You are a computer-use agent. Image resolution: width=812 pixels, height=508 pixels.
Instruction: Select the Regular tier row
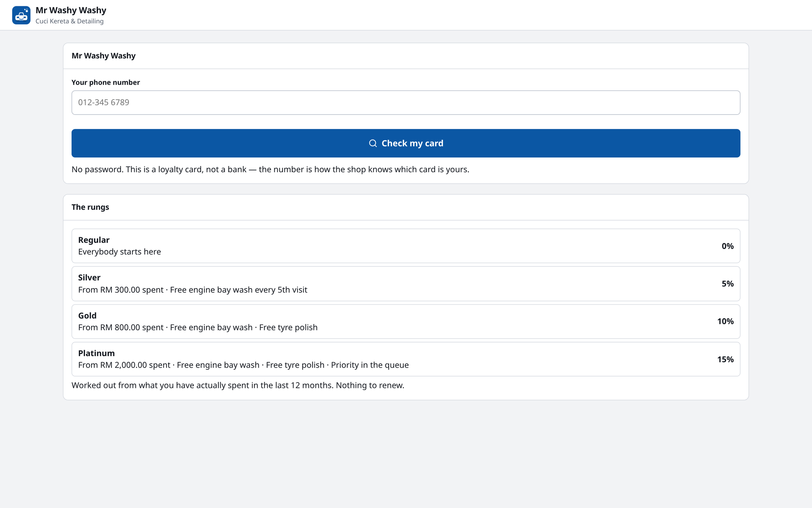click(x=406, y=246)
